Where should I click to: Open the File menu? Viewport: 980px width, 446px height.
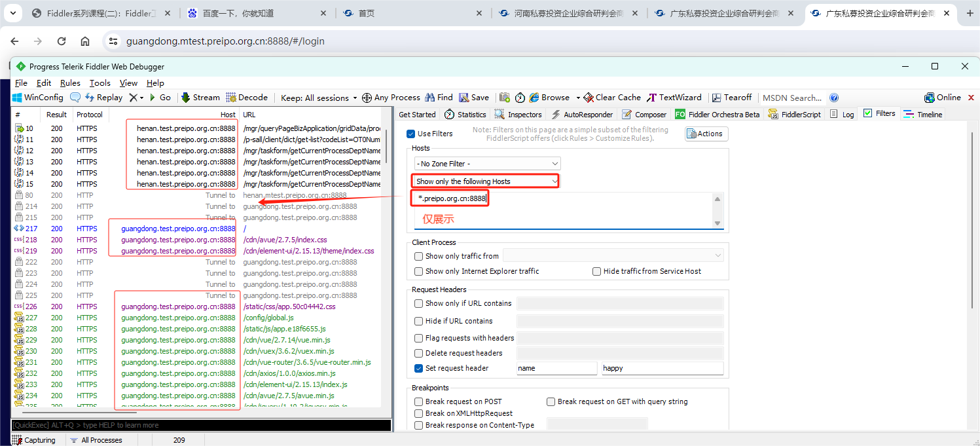pyautogui.click(x=21, y=83)
